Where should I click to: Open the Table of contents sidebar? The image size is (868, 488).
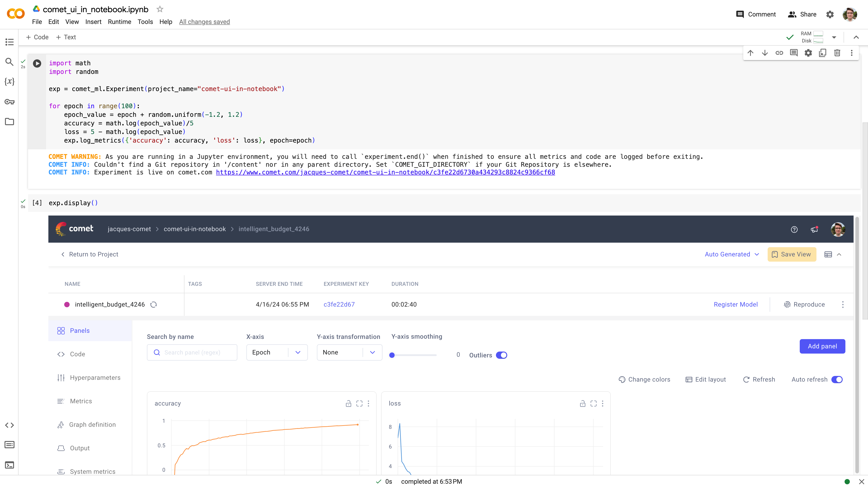coord(9,42)
